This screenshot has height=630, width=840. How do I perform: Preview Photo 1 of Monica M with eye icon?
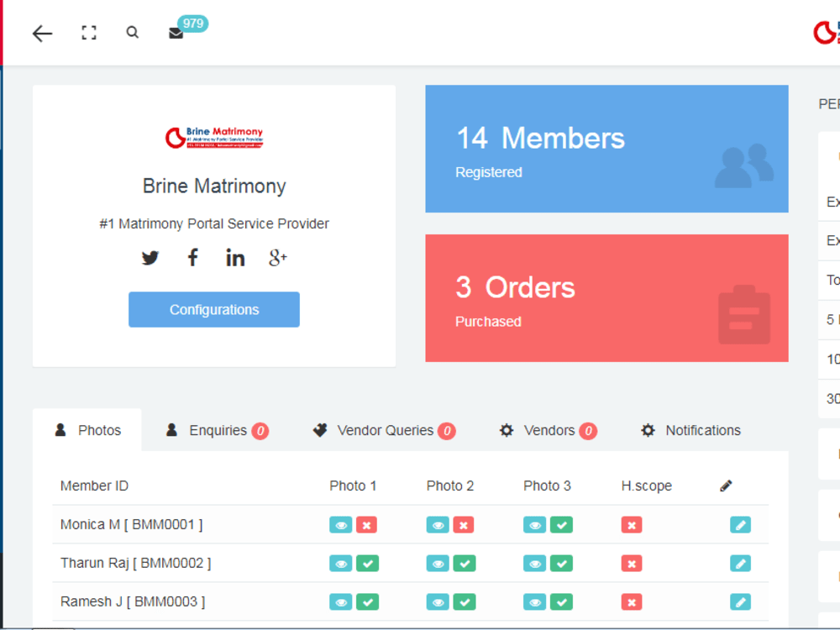coord(340,524)
